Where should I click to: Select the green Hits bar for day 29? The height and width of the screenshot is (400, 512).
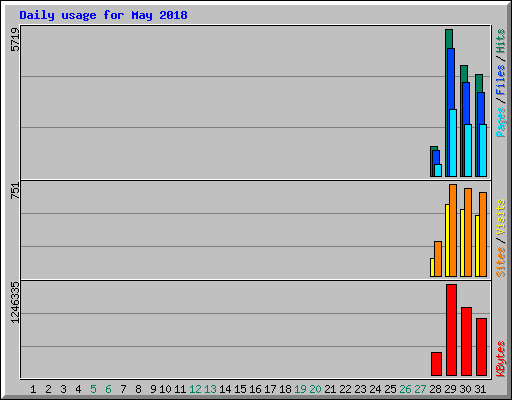pos(449,39)
